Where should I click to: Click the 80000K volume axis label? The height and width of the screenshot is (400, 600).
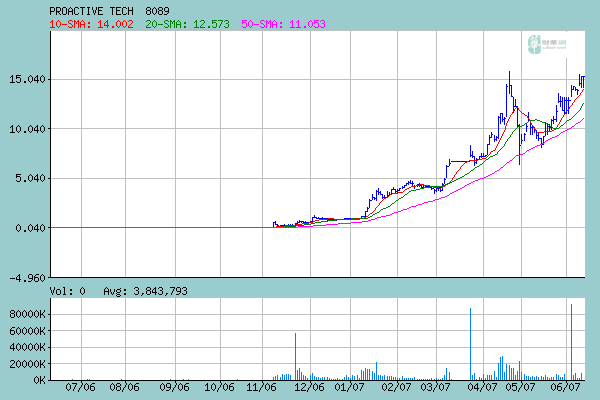(x=27, y=314)
